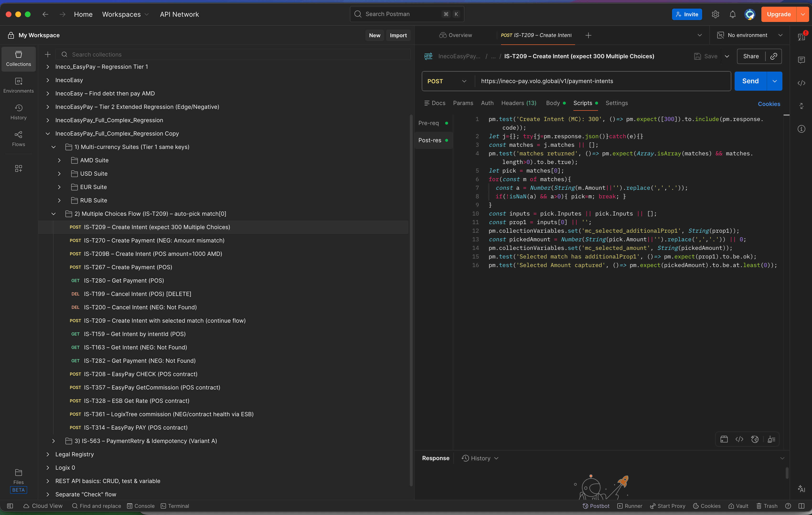Switch to the Params tab
The width and height of the screenshot is (812, 515).
coord(463,103)
